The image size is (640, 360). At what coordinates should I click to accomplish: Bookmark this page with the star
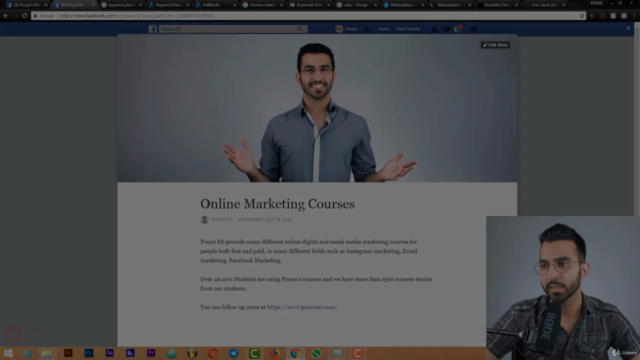tap(582, 16)
